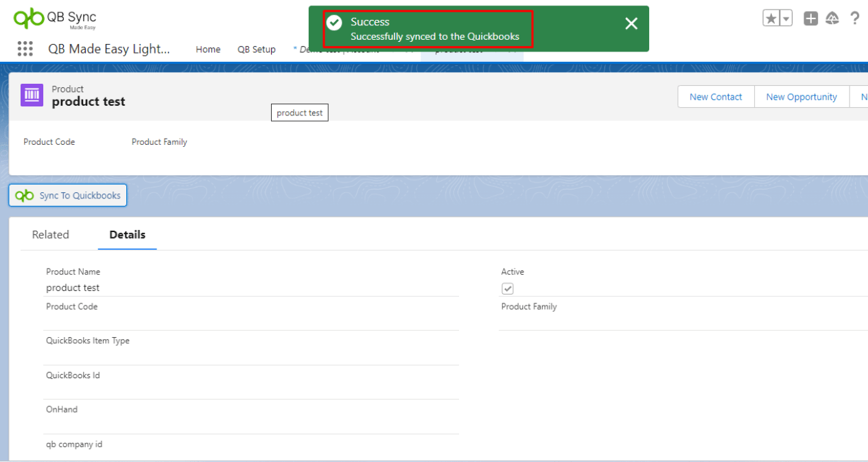Viewport: 868px width, 462px height.
Task: Click the favorites star icon
Action: [771, 19]
